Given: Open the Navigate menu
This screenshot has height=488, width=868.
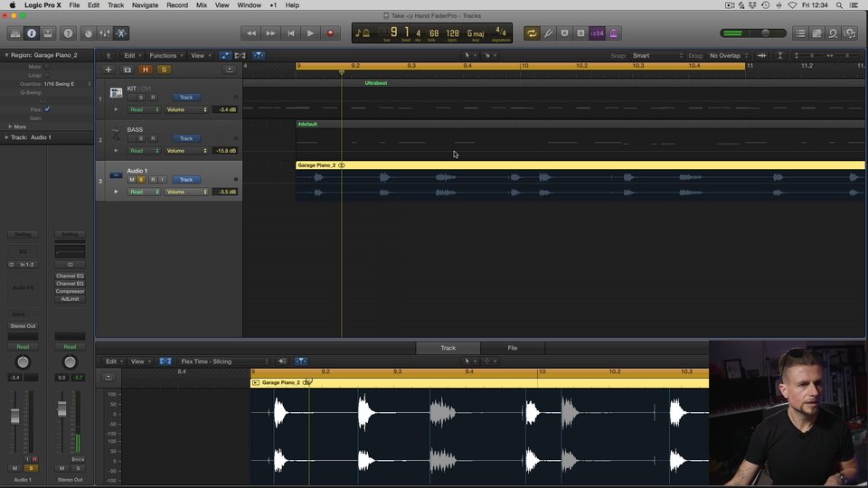Looking at the screenshot, I should tap(145, 5).
